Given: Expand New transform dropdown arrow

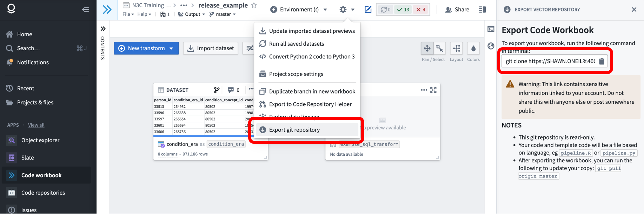Looking at the screenshot, I should (171, 48).
